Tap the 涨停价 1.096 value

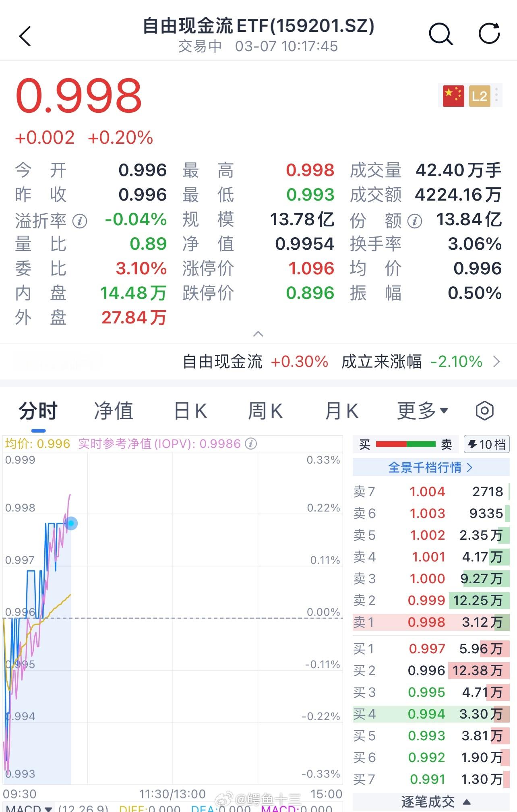point(311,268)
